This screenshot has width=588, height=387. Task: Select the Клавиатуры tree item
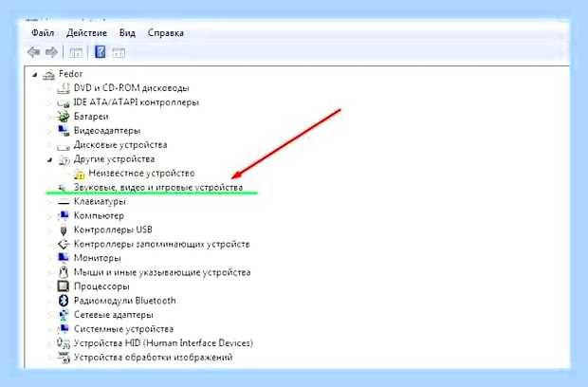point(100,201)
